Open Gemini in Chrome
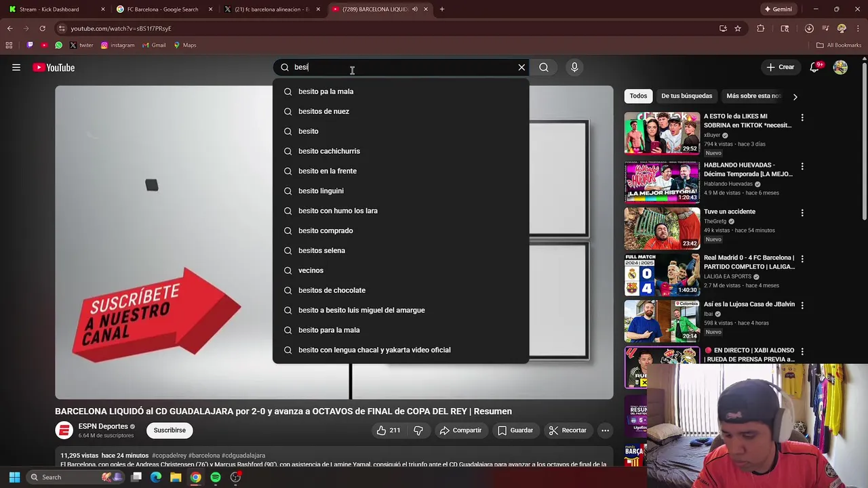868x488 pixels. [778, 9]
